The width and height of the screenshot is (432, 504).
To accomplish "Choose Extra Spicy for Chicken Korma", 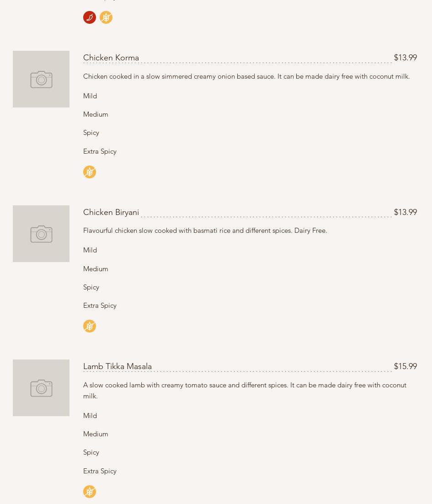I will click(100, 151).
